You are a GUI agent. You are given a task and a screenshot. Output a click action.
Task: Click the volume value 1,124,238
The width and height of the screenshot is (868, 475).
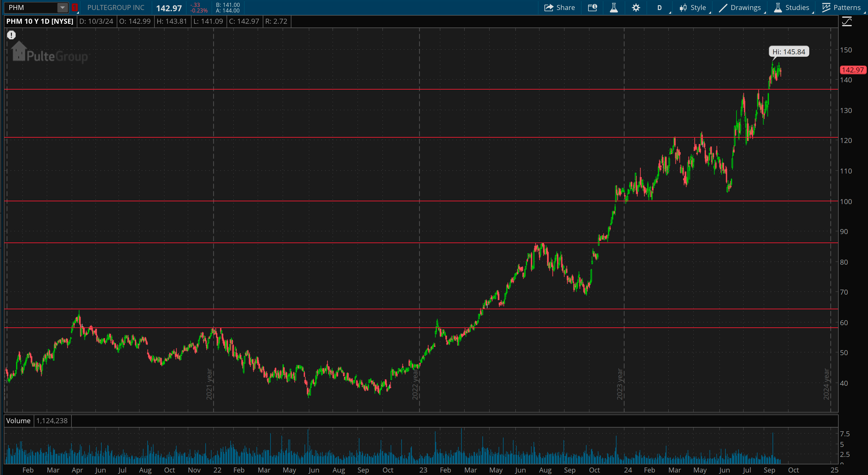(x=52, y=421)
